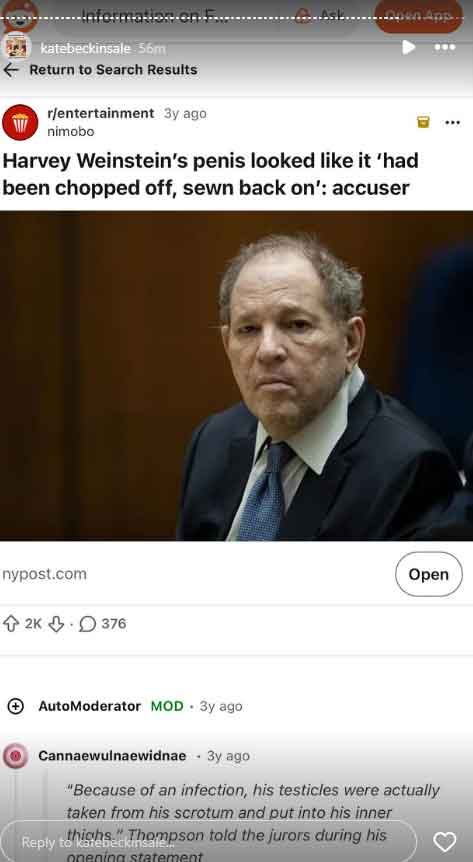Tap the Return to Search Results back arrow
Viewport: 473px width, 862px height.
pyautogui.click(x=10, y=70)
